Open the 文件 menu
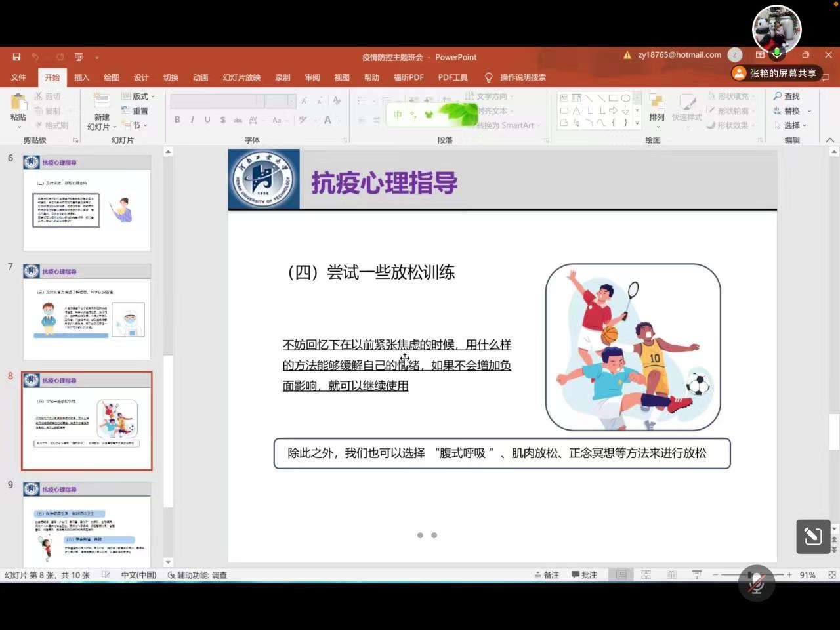This screenshot has height=630, width=840. click(18, 77)
